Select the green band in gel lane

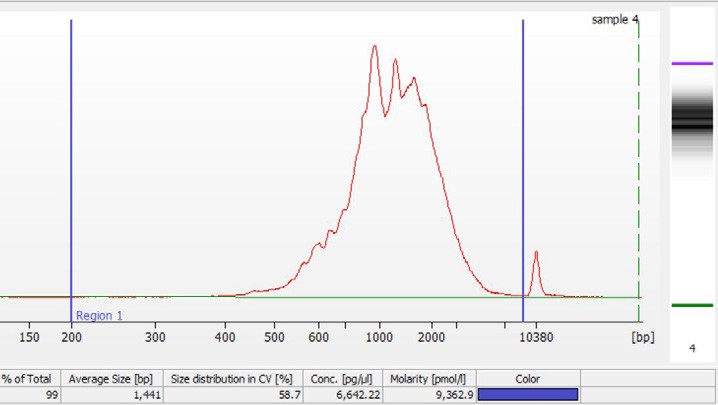point(691,306)
